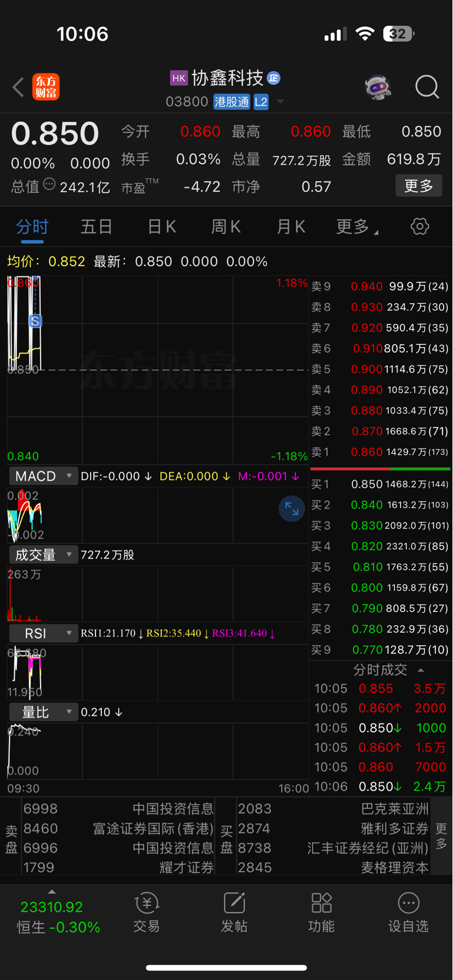Collapse the 分时成交 section arrow
Image resolution: width=453 pixels, height=980 pixels.
(421, 670)
